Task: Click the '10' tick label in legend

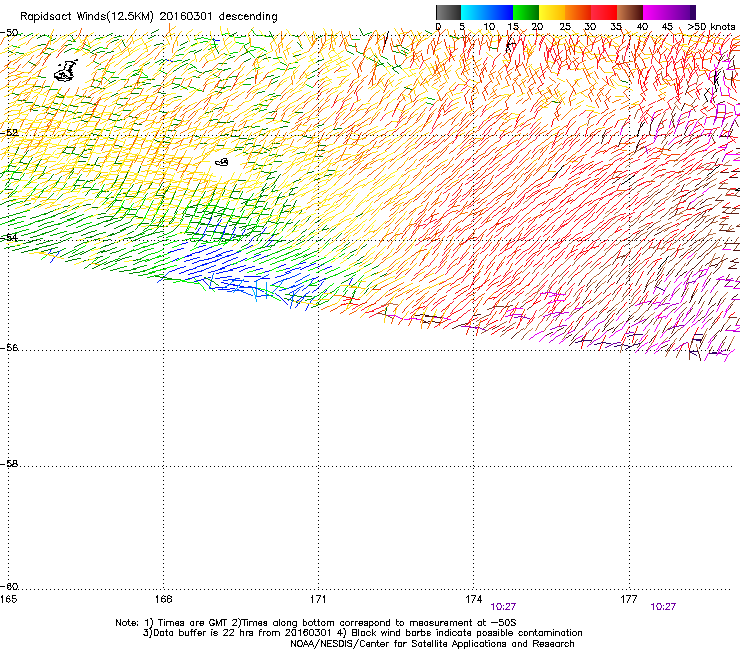Action: (489, 27)
